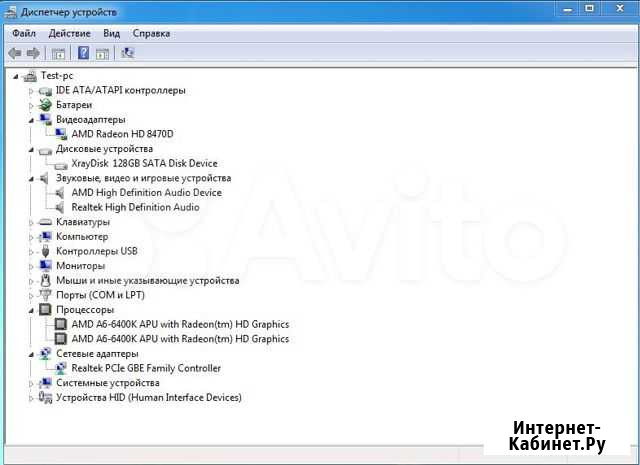Click the Back arrow toolbar icon
The height and width of the screenshot is (465, 640).
(x=15, y=53)
